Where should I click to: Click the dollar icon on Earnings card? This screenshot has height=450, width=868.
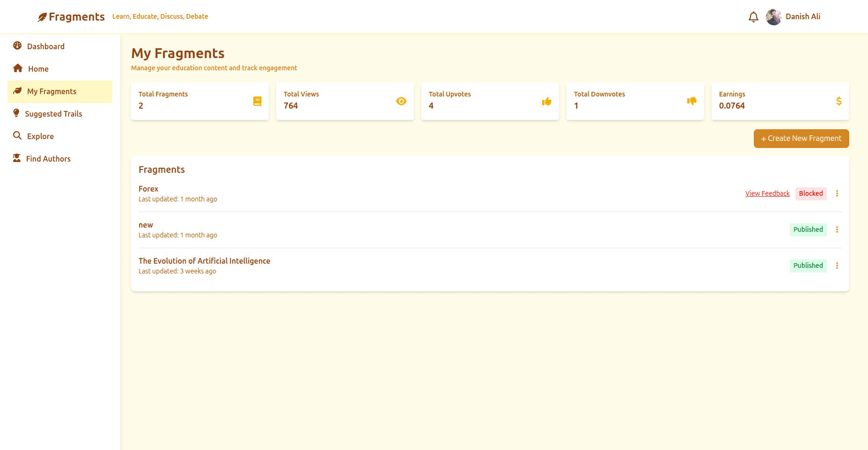click(839, 101)
